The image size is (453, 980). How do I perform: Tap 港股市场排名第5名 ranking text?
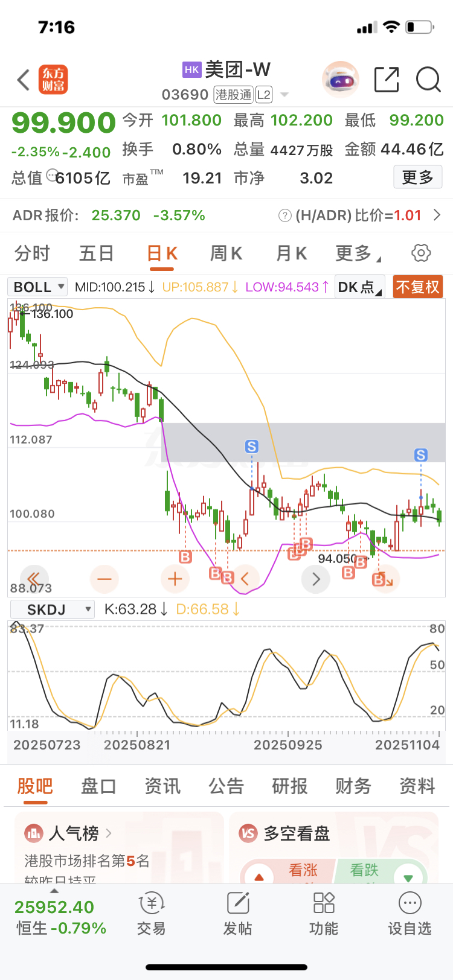click(x=87, y=861)
